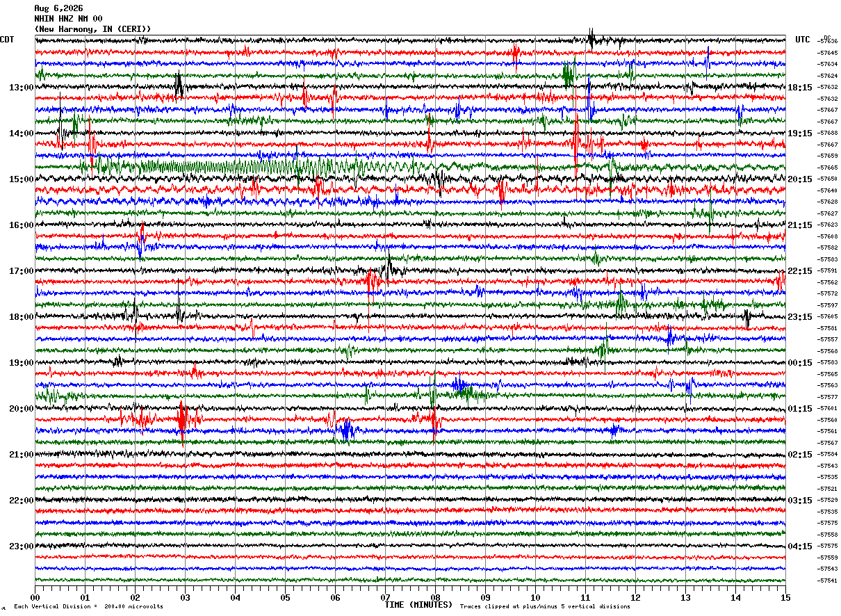Image resolution: width=841 pixels, height=616 pixels.
Task: Select the CDT timezone label
Action: (x=7, y=40)
